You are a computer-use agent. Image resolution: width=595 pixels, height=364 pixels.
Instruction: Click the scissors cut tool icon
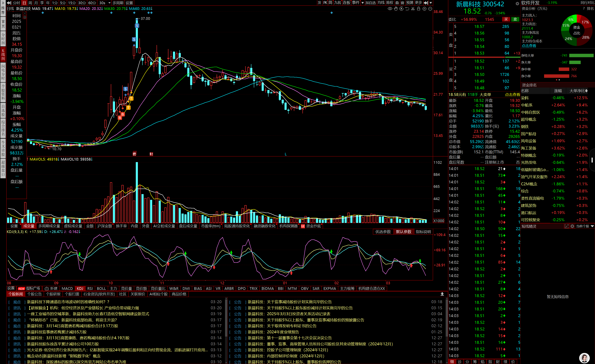coord(413,9)
